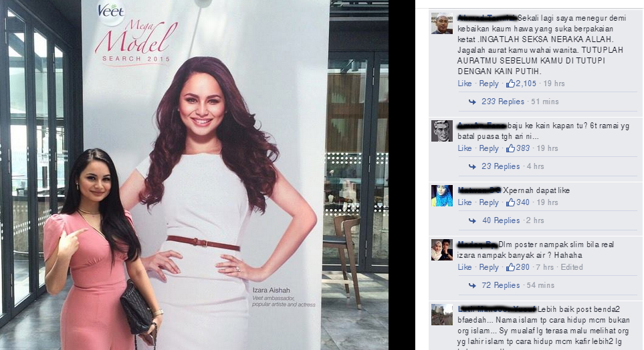Viewport: 644px width, 350px height.
Task: Click thumbs-up icon showing 280 likes
Action: pos(510,268)
